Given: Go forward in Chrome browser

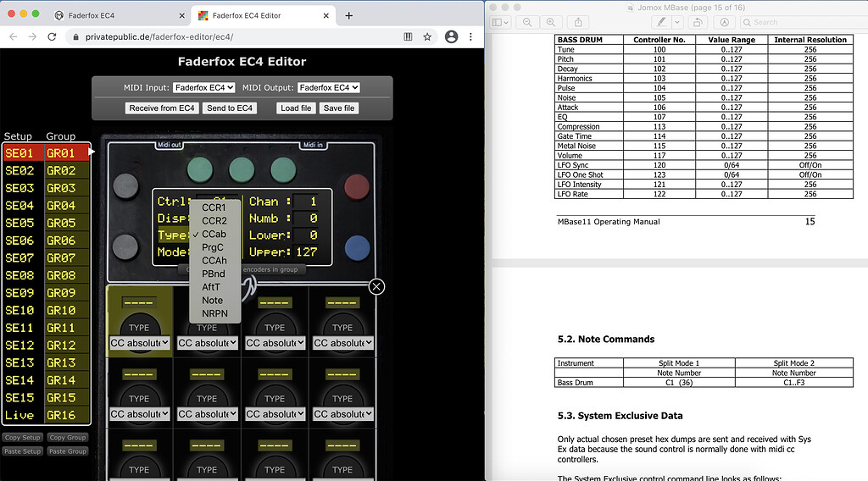Looking at the screenshot, I should 33,37.
